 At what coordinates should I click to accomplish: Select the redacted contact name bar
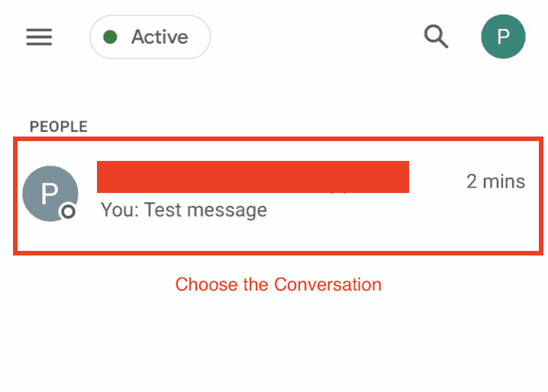tap(253, 177)
